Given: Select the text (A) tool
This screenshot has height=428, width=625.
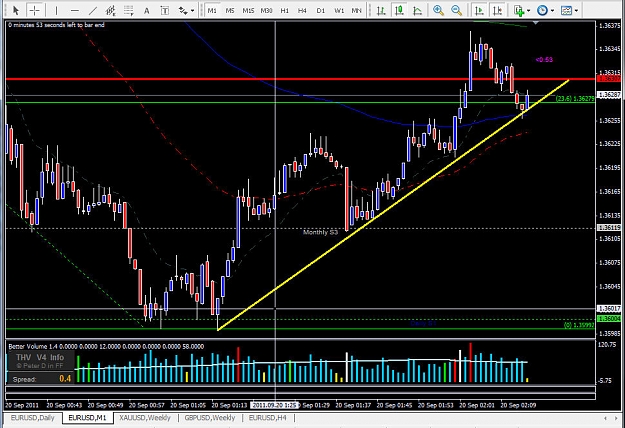Looking at the screenshot, I should click(x=146, y=11).
